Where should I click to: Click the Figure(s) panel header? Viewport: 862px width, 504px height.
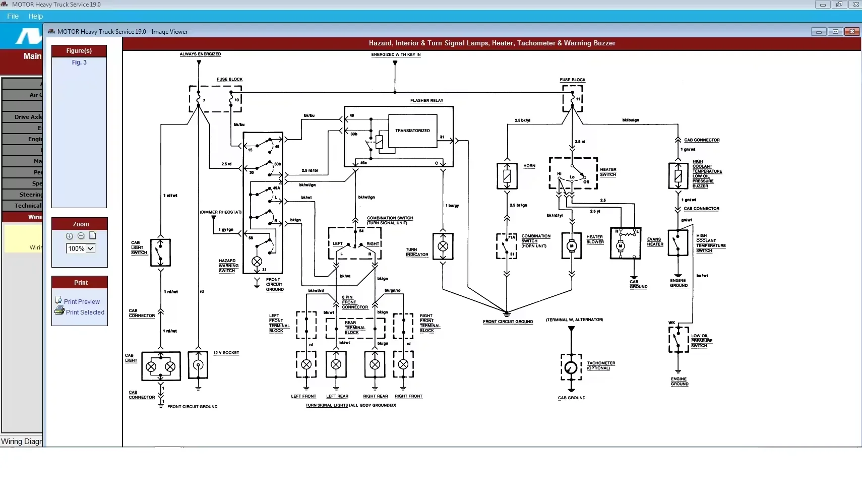[79, 51]
